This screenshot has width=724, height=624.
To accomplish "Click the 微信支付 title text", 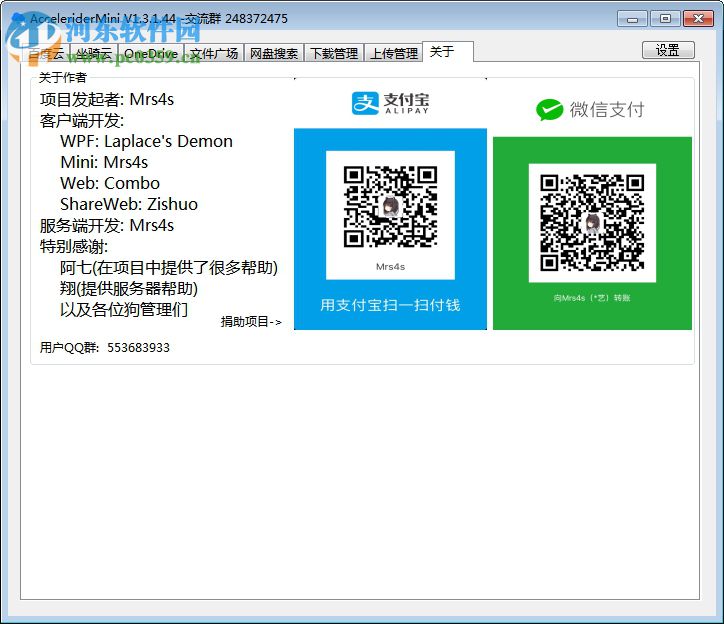I will 607,110.
